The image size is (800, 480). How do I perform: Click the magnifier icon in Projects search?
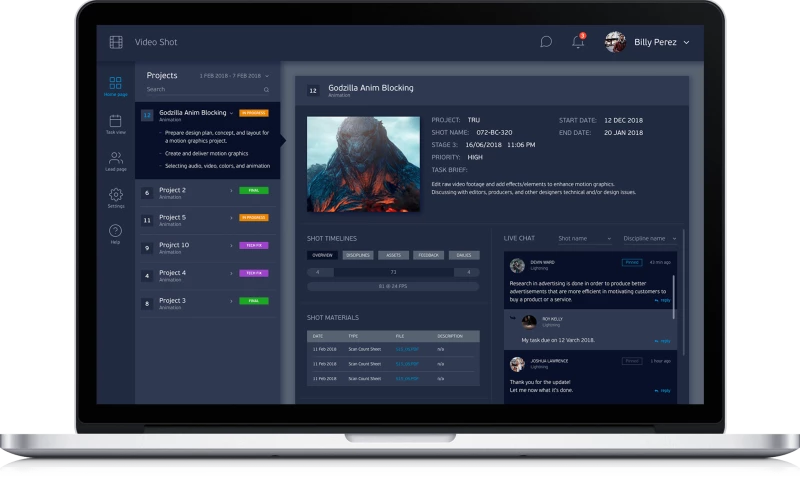266,90
